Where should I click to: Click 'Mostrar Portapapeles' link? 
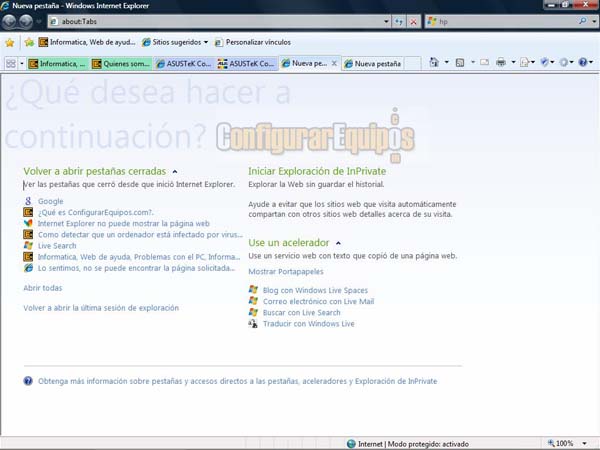click(286, 272)
